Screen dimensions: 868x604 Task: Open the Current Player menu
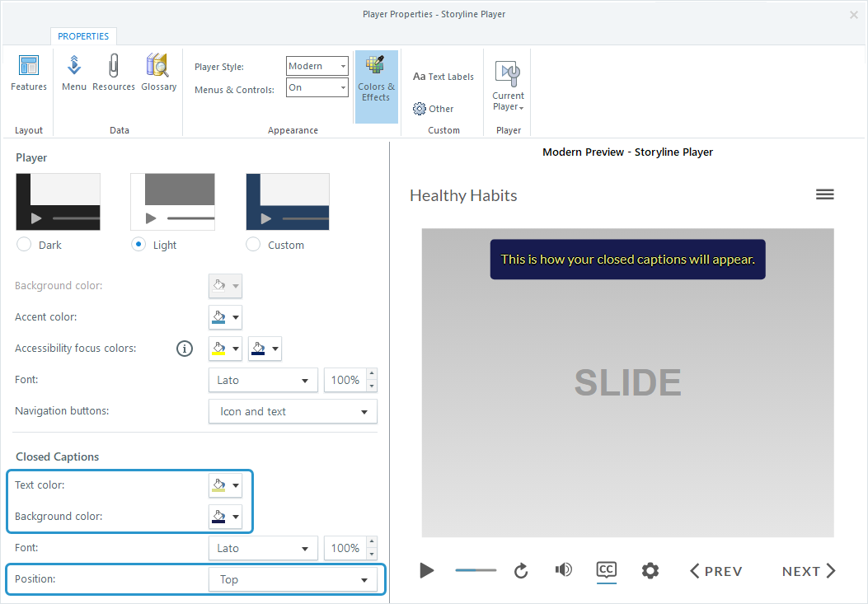509,86
